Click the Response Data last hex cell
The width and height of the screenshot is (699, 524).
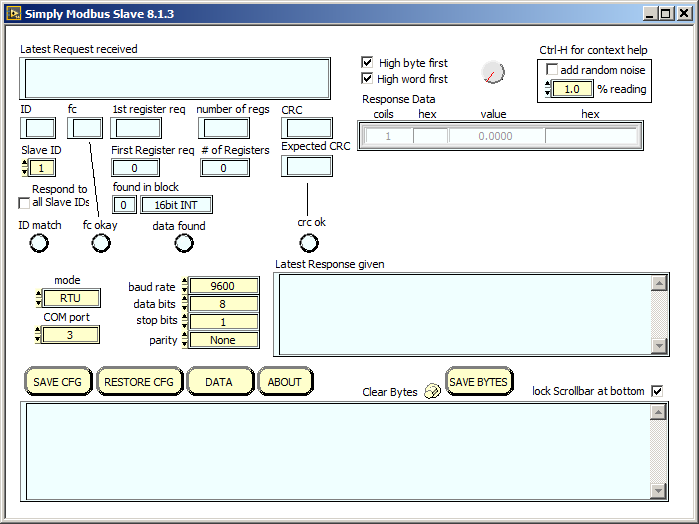(591, 136)
